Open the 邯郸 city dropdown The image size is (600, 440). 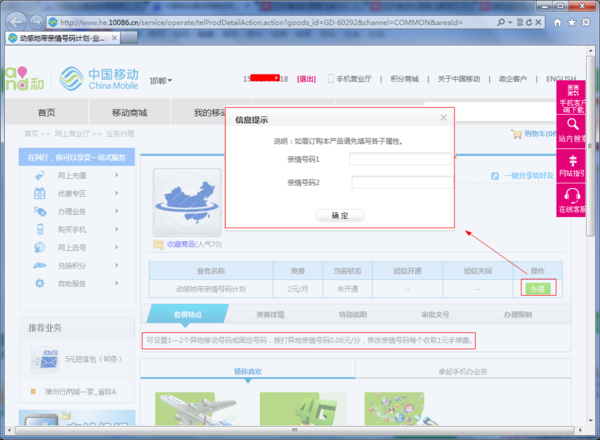click(161, 81)
